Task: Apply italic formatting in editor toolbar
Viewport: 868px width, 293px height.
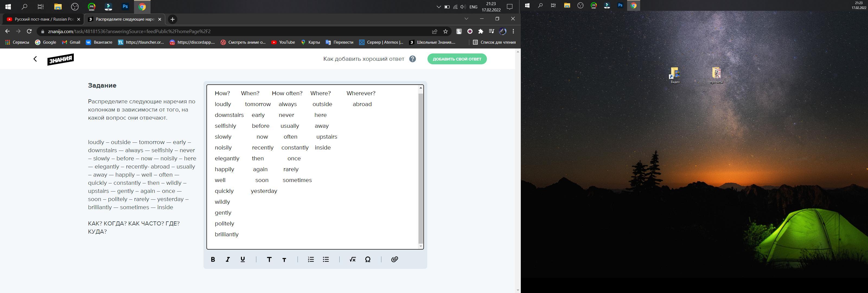Action: pos(228,259)
